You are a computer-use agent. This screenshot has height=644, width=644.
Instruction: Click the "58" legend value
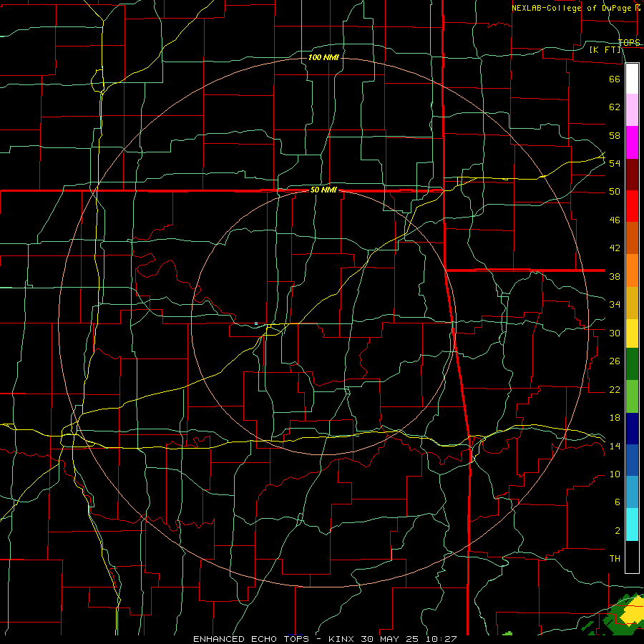tap(615, 135)
